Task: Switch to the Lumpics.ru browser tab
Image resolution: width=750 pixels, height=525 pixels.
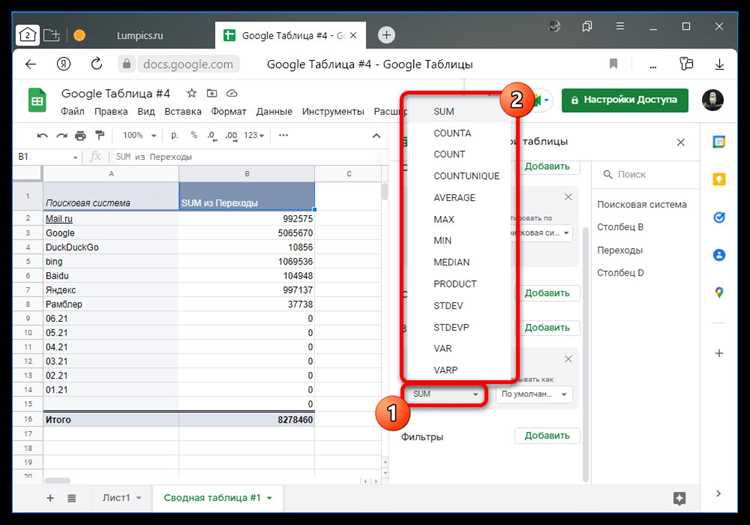Action: pyautogui.click(x=140, y=35)
